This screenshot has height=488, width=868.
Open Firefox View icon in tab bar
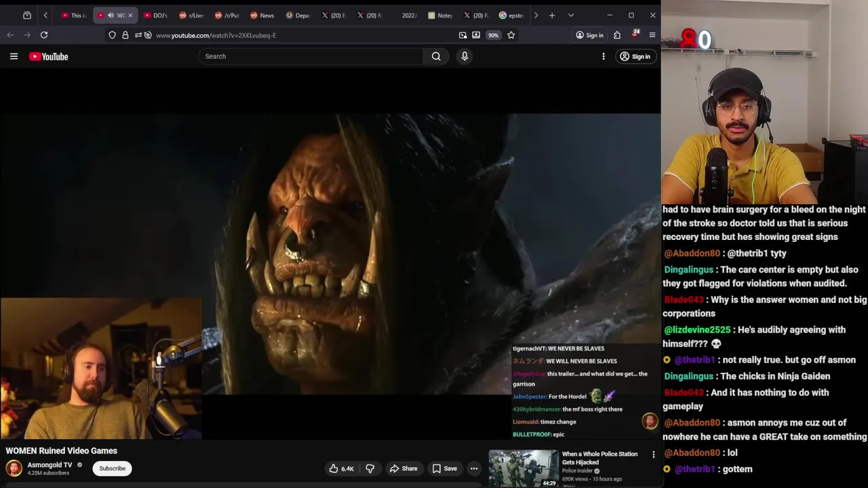(27, 15)
